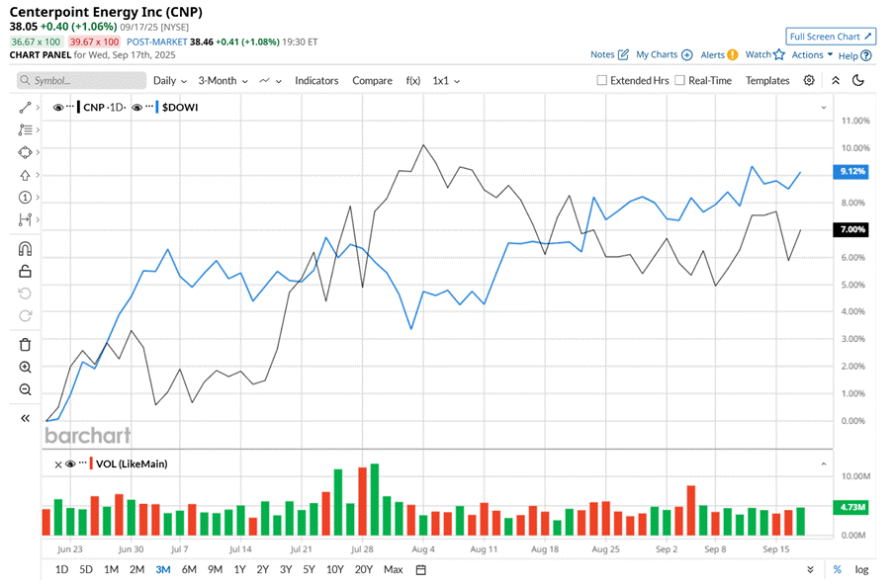
Task: Add to My Charts plus icon
Action: (687, 54)
